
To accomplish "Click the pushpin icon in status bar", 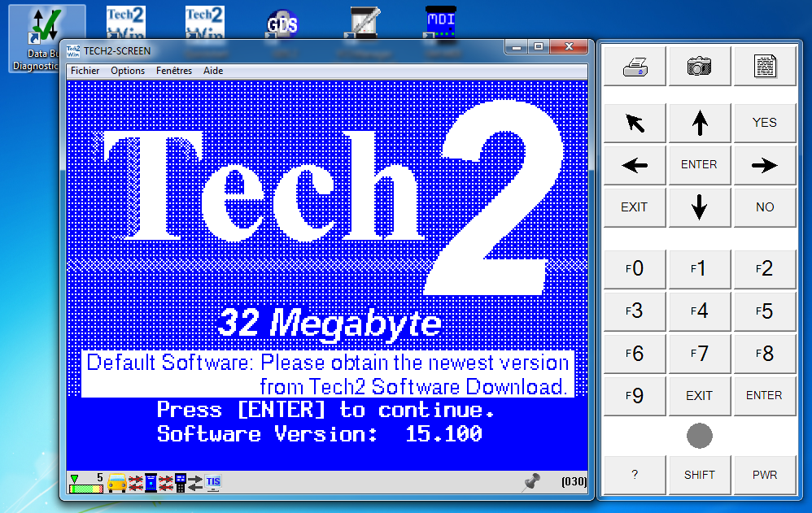I will (x=531, y=482).
